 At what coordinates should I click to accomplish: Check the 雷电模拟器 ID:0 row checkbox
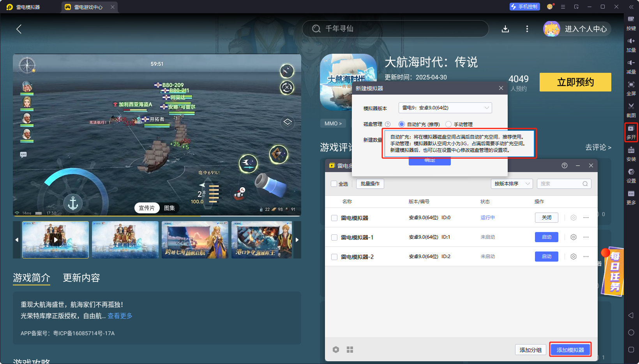334,218
